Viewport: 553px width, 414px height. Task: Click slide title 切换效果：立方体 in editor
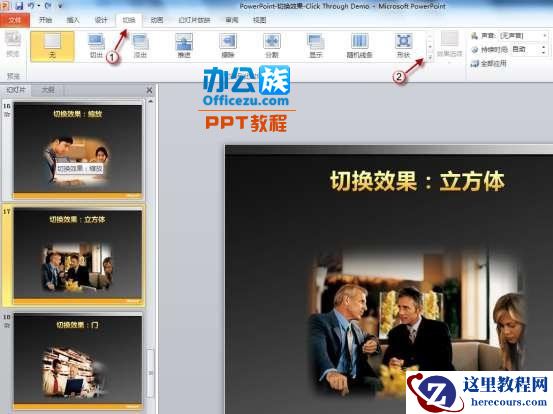(x=417, y=181)
